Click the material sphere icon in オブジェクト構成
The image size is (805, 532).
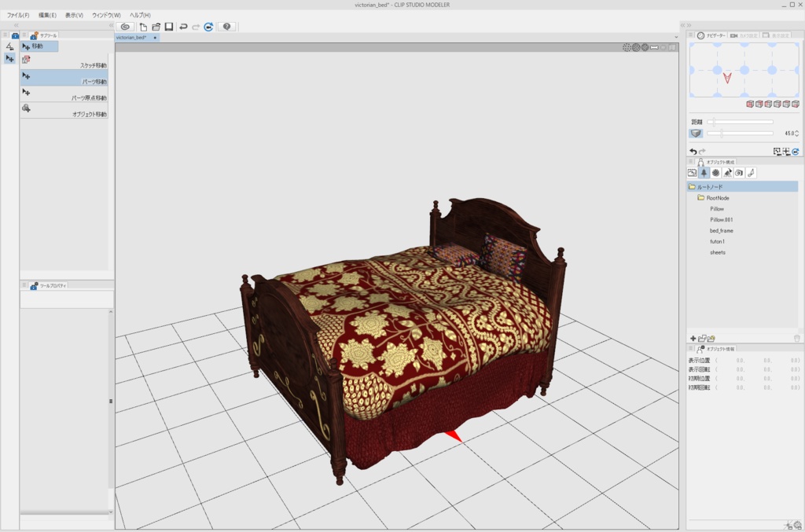coord(715,172)
